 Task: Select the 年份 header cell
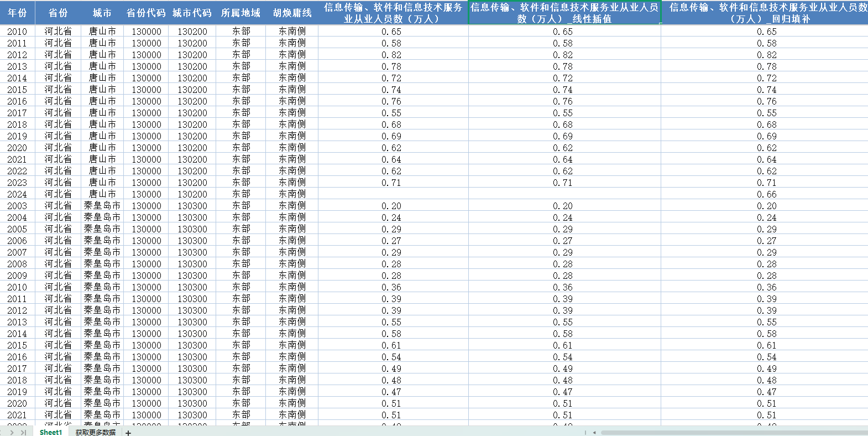(17, 13)
